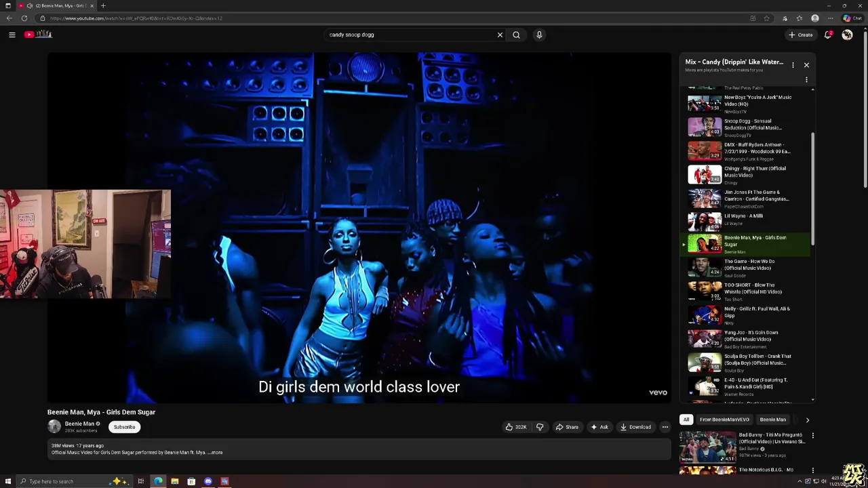This screenshot has height=488, width=868.
Task: Open the account avatar menu
Action: 847,35
